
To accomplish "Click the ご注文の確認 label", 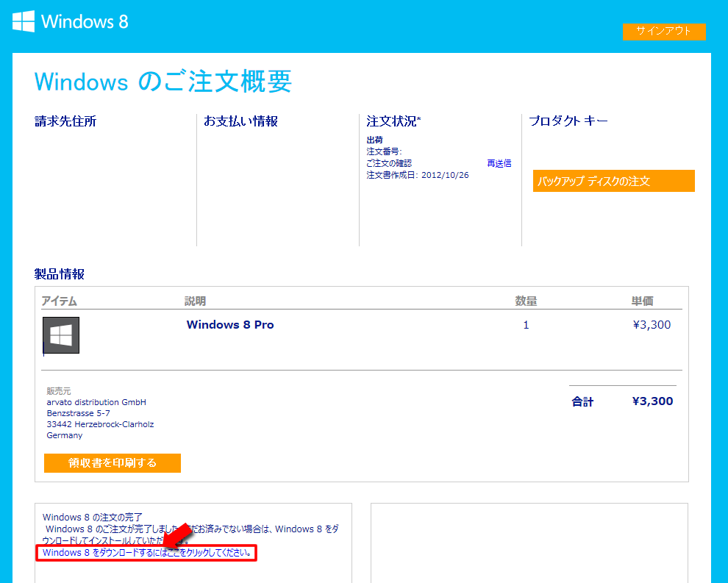I will pos(389,163).
